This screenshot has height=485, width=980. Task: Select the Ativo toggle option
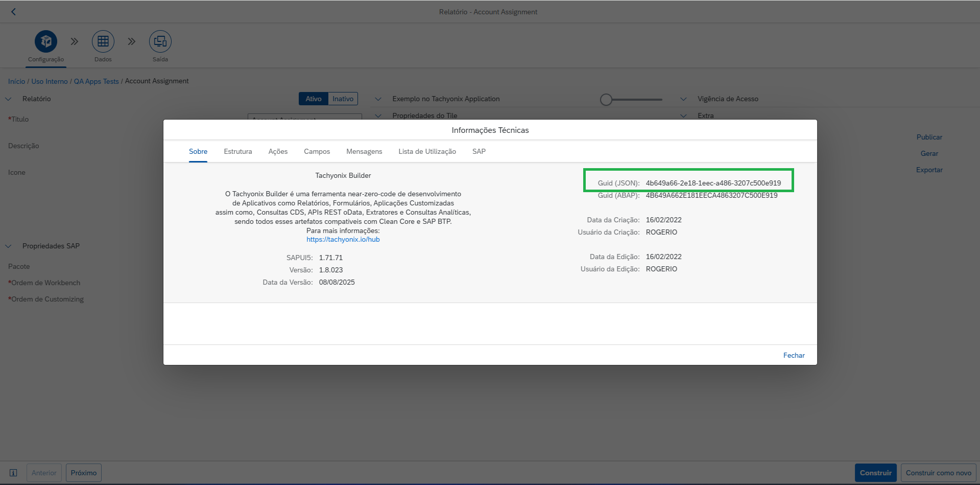[x=314, y=99]
